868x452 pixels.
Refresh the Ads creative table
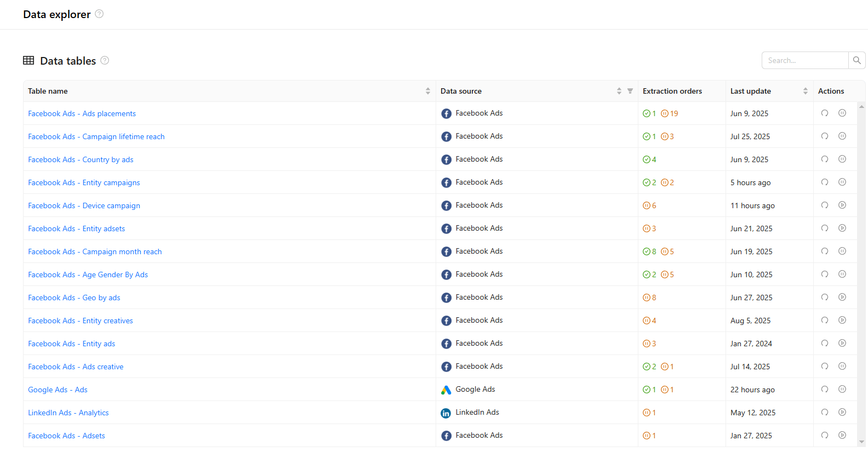click(x=825, y=366)
